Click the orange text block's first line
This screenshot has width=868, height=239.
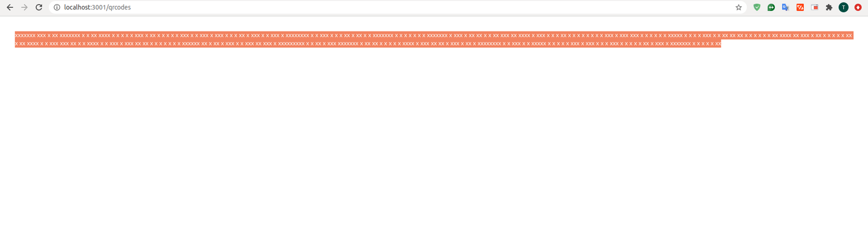(x=434, y=35)
